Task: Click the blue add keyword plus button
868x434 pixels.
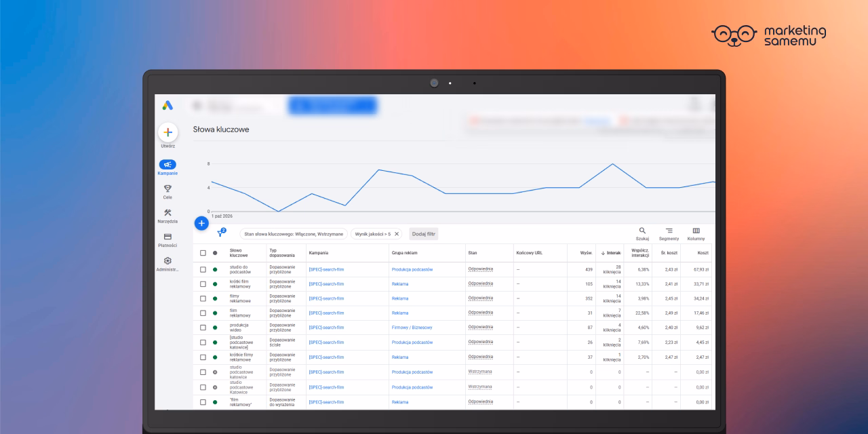Action: 201,223
